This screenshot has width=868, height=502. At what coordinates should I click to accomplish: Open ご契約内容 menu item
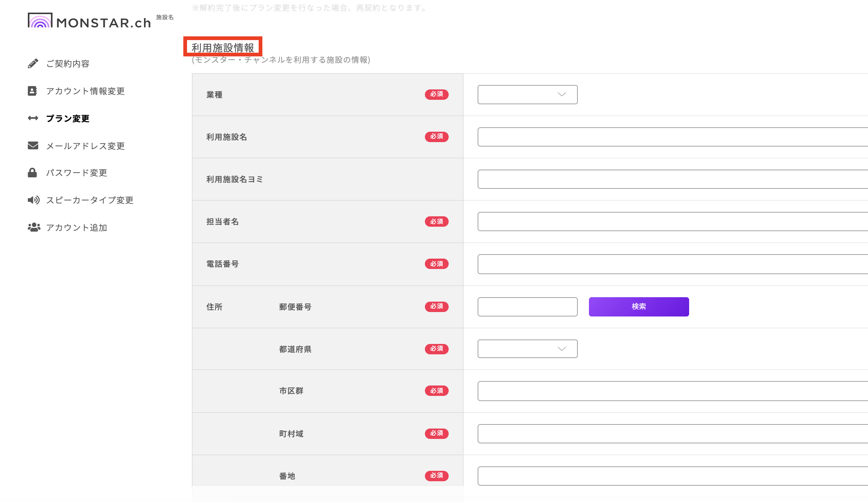click(x=68, y=64)
